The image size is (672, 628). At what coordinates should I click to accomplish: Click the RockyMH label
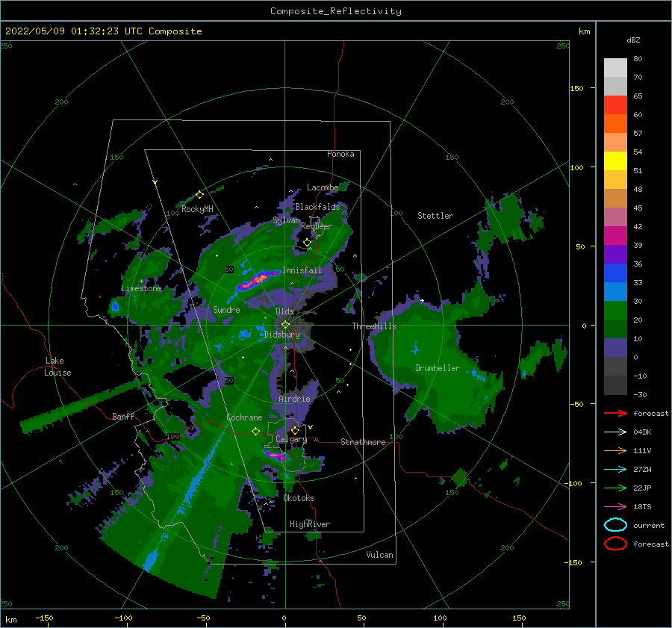coord(197,209)
